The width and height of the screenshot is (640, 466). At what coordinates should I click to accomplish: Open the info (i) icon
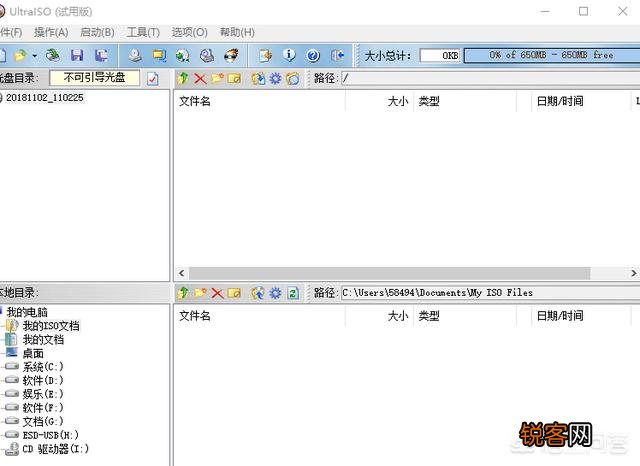point(289,55)
